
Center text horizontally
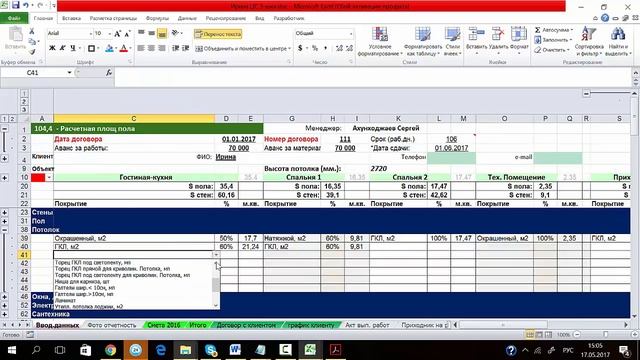point(151,48)
